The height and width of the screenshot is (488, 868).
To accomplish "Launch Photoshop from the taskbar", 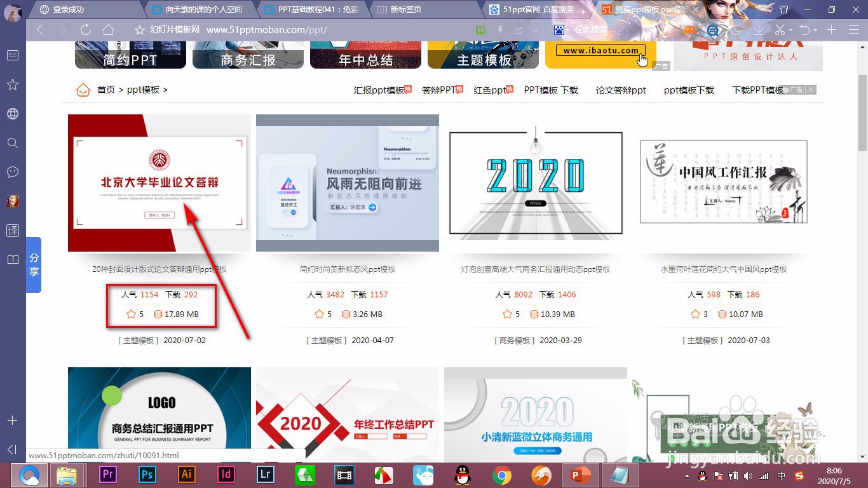I will [x=147, y=475].
